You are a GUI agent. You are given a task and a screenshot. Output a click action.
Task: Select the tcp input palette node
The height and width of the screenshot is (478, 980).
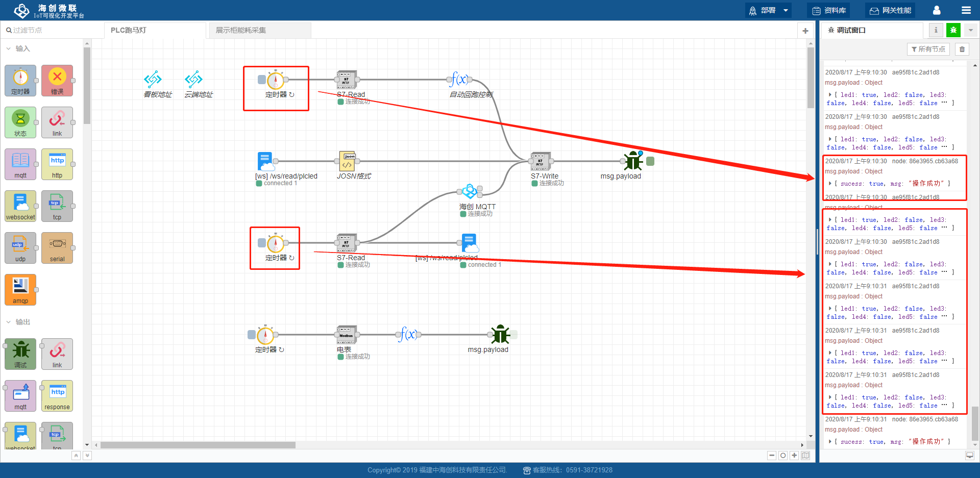pos(57,206)
